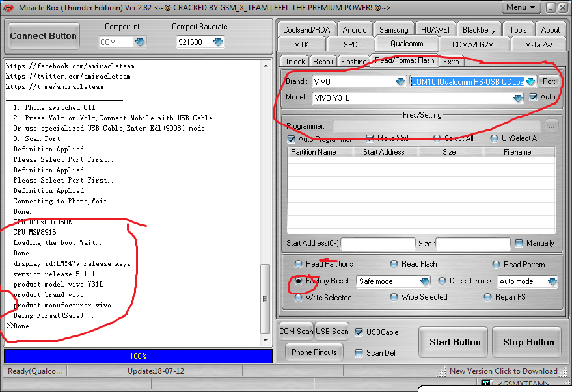Switch to the Blackberry tab
572x392 pixels.
[x=479, y=29]
